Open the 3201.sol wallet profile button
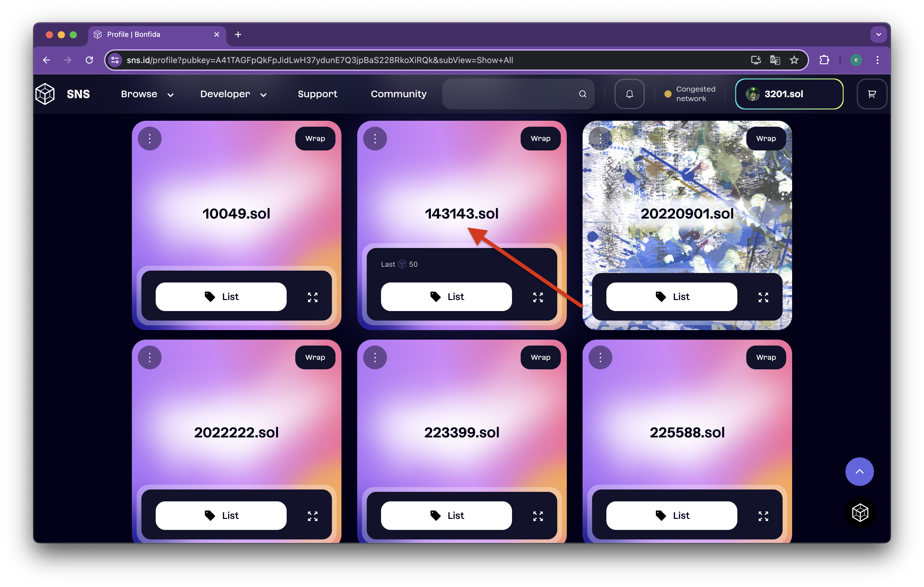Viewport: 924px width, 587px height. (x=789, y=94)
